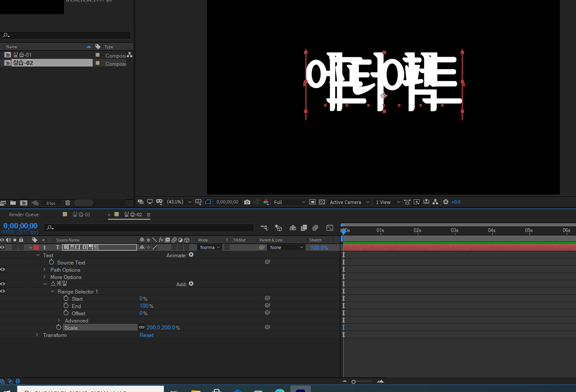Open the Graph Editor icon
Screen dimensions: 576x392
coord(330,228)
